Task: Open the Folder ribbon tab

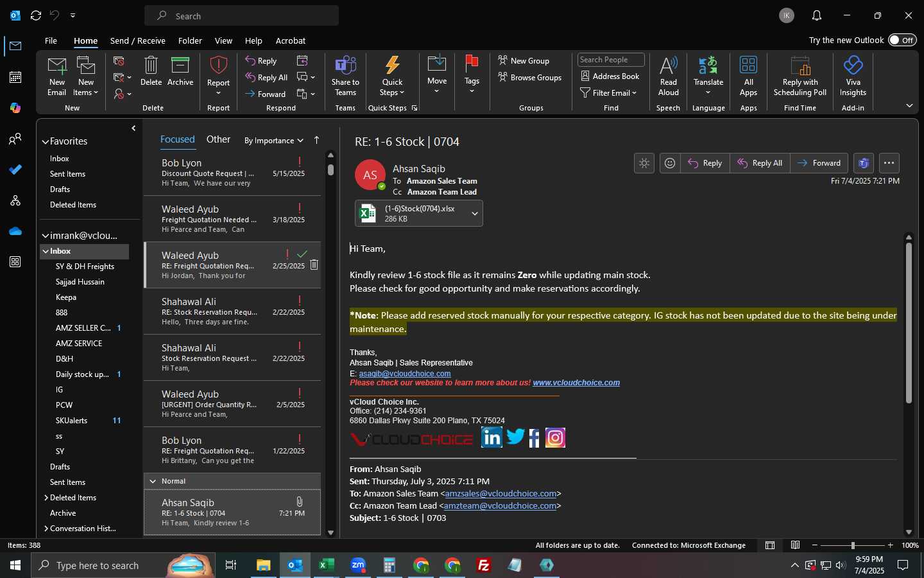Action: (x=190, y=40)
